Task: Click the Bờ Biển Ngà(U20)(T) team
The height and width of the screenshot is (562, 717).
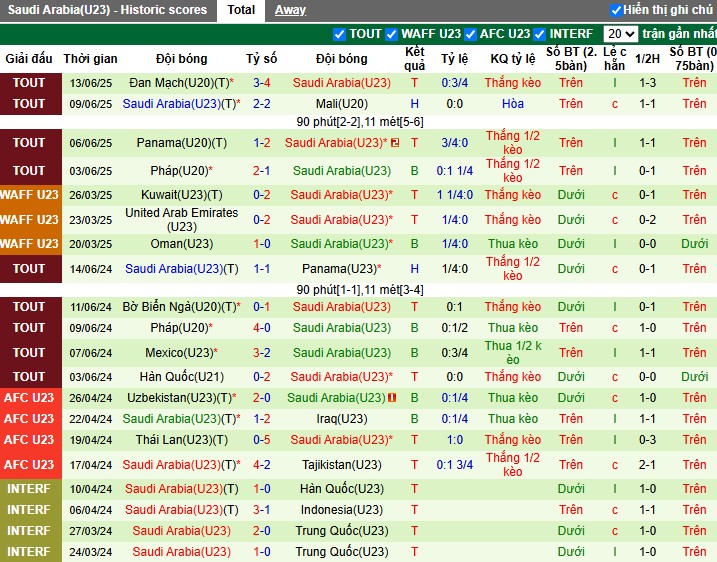Action: [179, 307]
